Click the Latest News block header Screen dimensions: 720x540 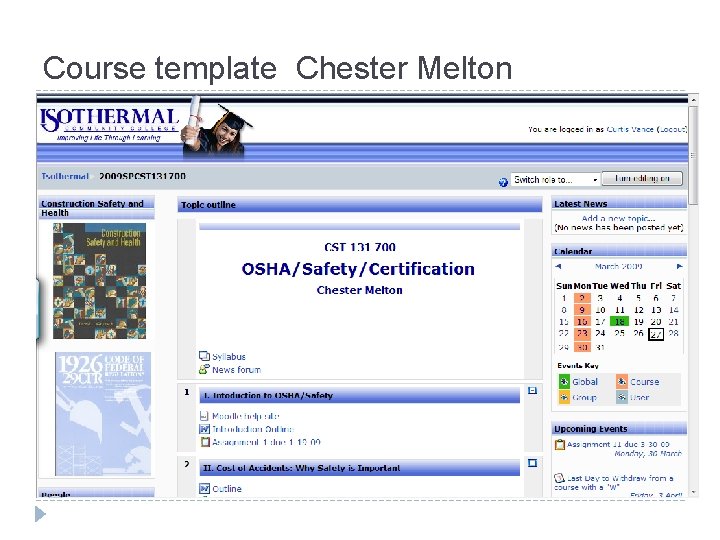point(619,203)
